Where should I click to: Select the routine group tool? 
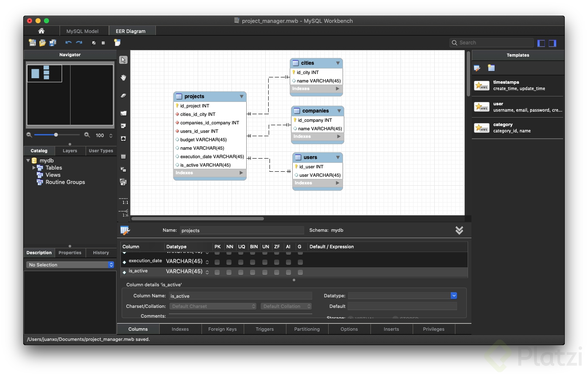pyautogui.click(x=123, y=182)
